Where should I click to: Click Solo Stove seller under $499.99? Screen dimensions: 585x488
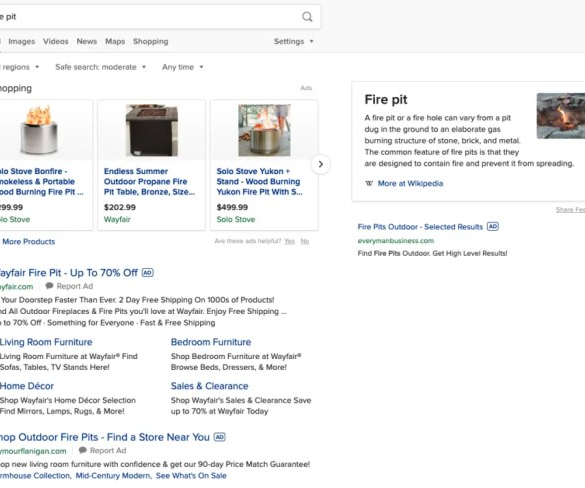point(236,219)
